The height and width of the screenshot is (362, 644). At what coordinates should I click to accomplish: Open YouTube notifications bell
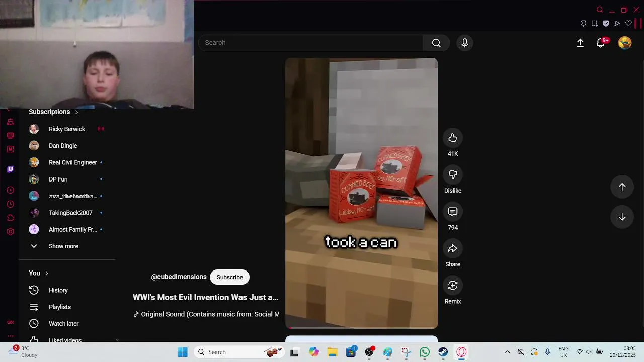point(601,43)
